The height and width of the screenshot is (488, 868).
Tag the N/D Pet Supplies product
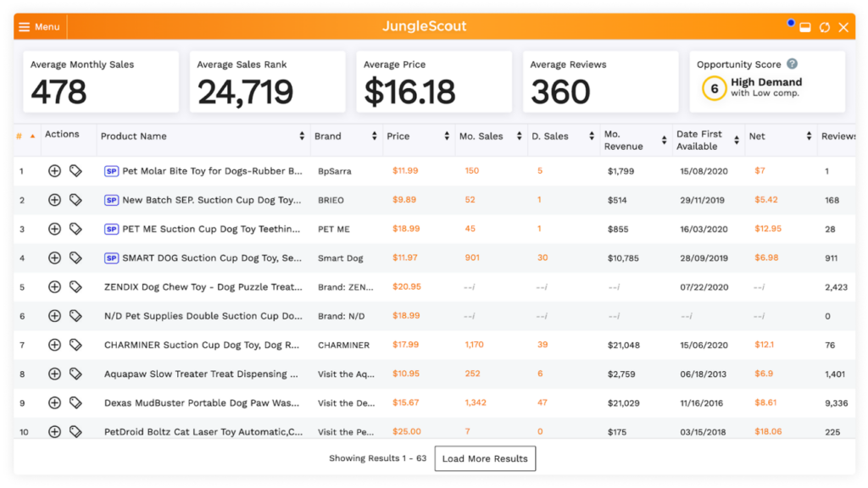click(x=75, y=316)
